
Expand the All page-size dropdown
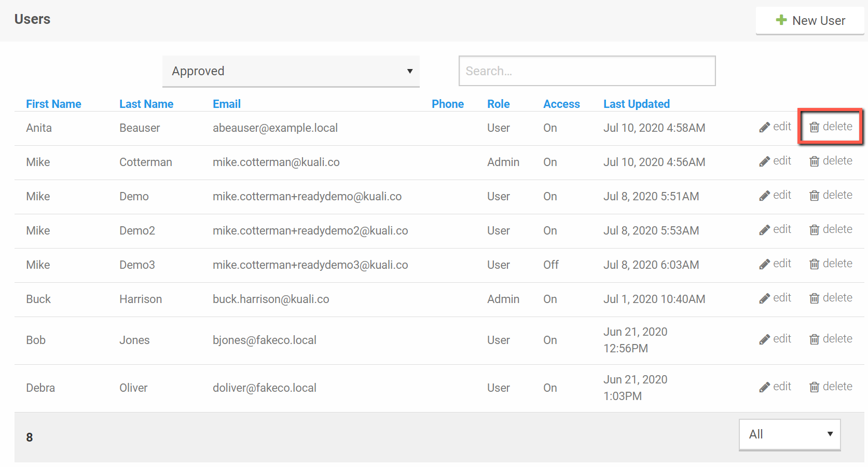tap(789, 434)
